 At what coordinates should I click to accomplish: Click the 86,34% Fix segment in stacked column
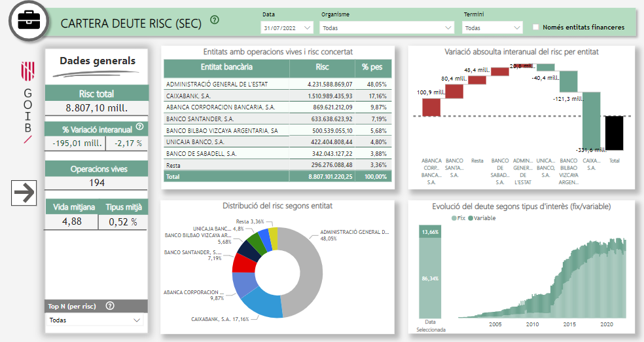click(430, 278)
